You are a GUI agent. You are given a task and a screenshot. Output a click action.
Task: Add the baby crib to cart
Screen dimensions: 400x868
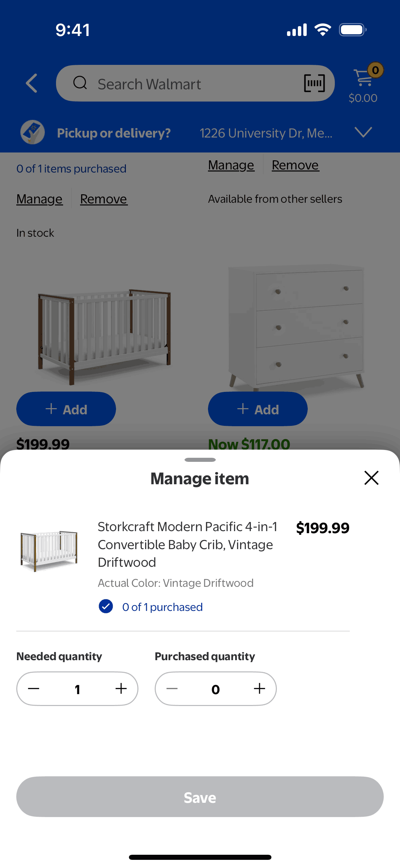click(66, 409)
